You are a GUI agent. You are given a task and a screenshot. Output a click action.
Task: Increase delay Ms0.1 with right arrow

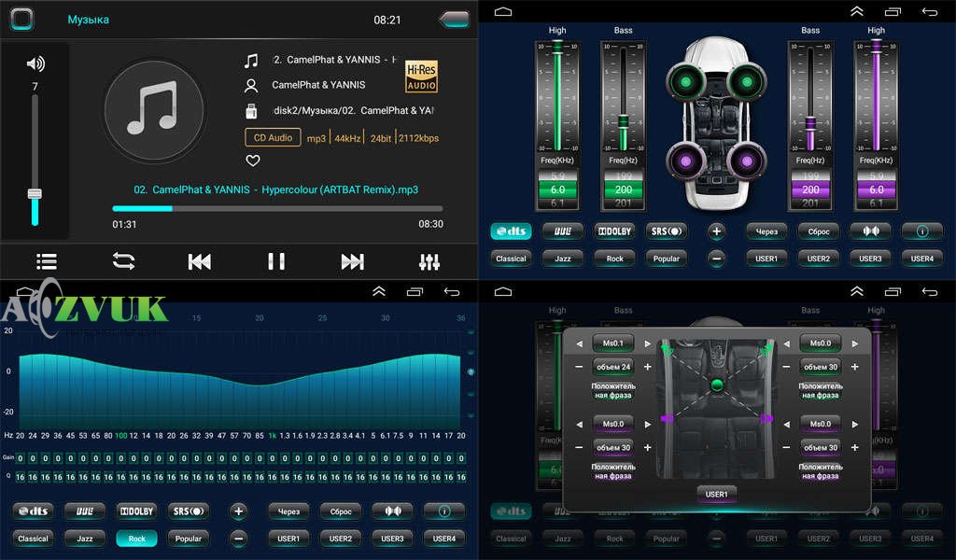(x=648, y=343)
